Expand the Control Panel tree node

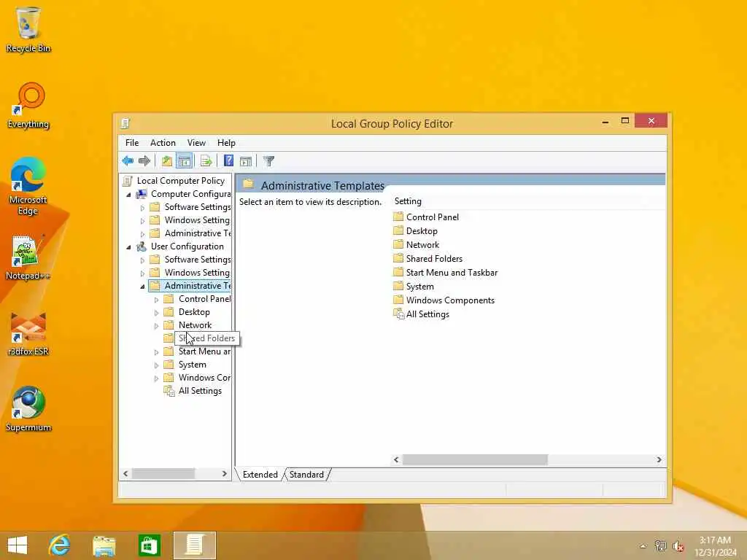click(x=156, y=300)
